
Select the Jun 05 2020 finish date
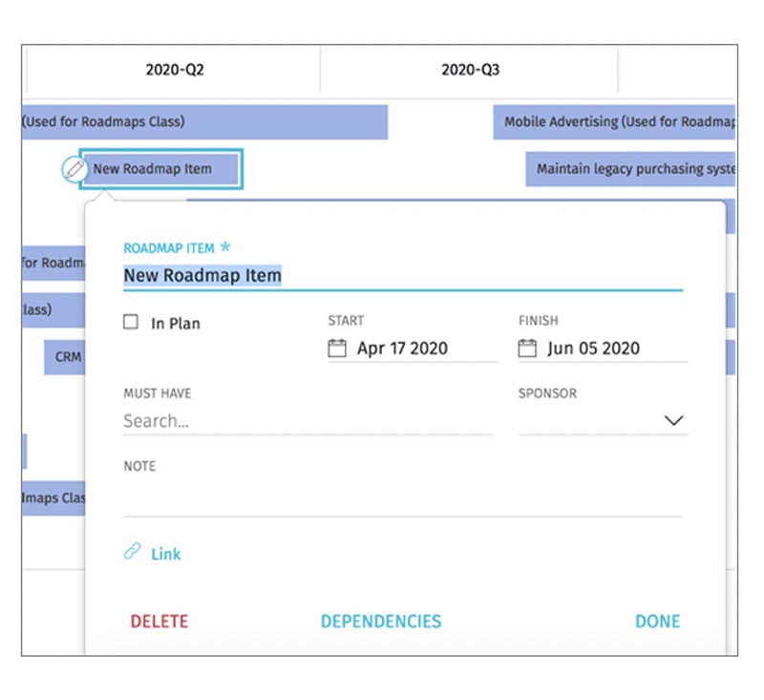593,349
